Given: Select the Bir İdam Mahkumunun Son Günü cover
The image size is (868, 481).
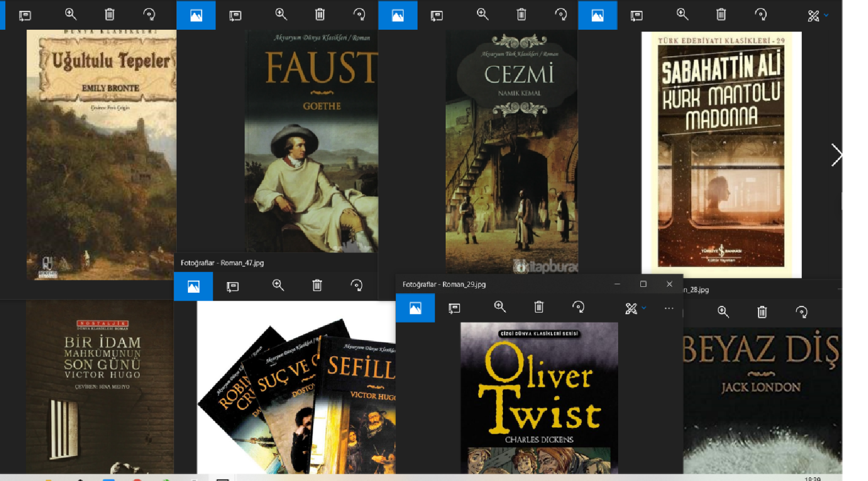Looking at the screenshot, I should (100, 387).
